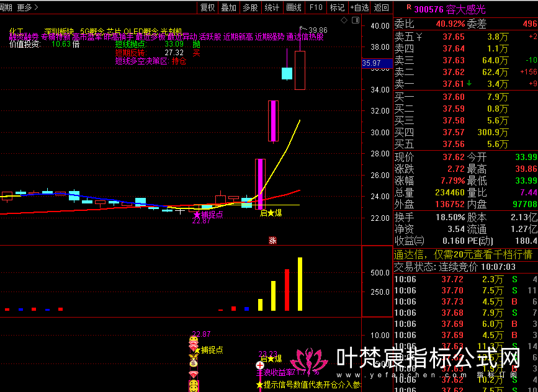Viewport: 538px width, 392px height.
Task: Click 卖一 ask price 37.61
Action: (x=454, y=84)
